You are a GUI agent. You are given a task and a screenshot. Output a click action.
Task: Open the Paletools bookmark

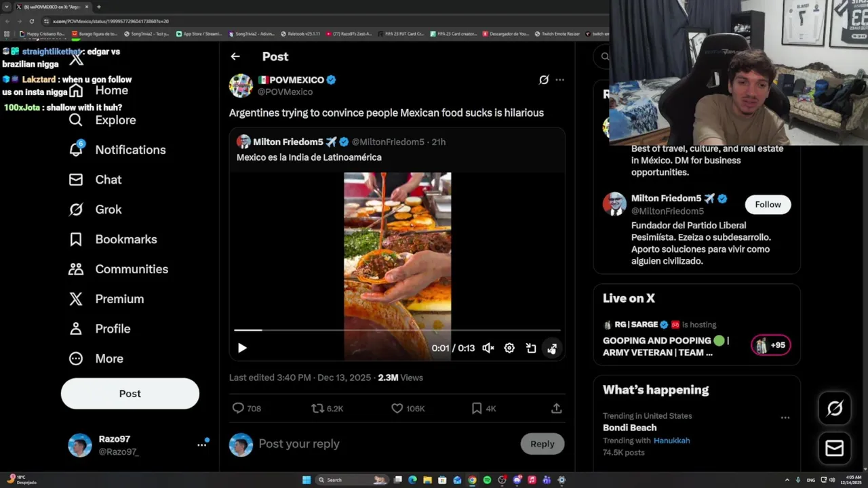point(300,33)
